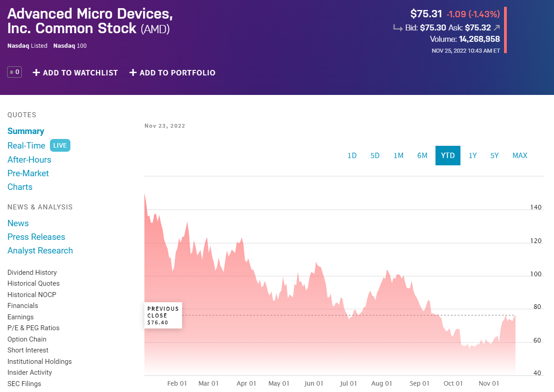554x392 pixels.
Task: Click the Previous Close $76.40 label
Action: (163, 315)
